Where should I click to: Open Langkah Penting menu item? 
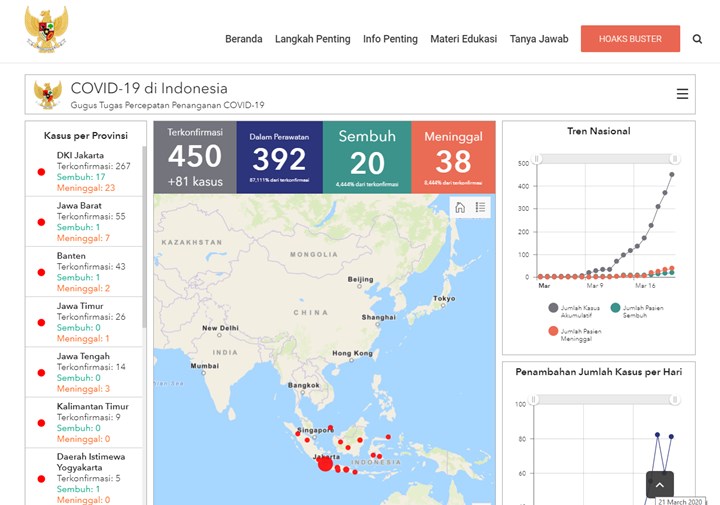[x=313, y=39]
